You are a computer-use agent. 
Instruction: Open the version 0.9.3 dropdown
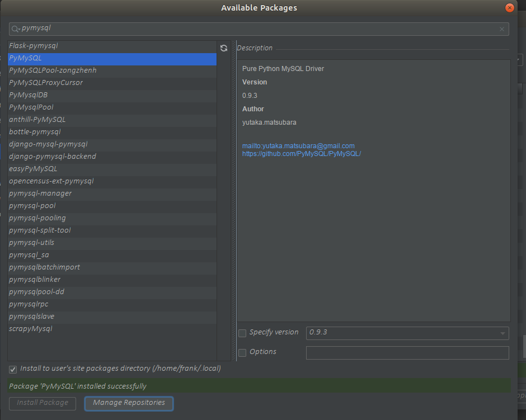(x=407, y=333)
